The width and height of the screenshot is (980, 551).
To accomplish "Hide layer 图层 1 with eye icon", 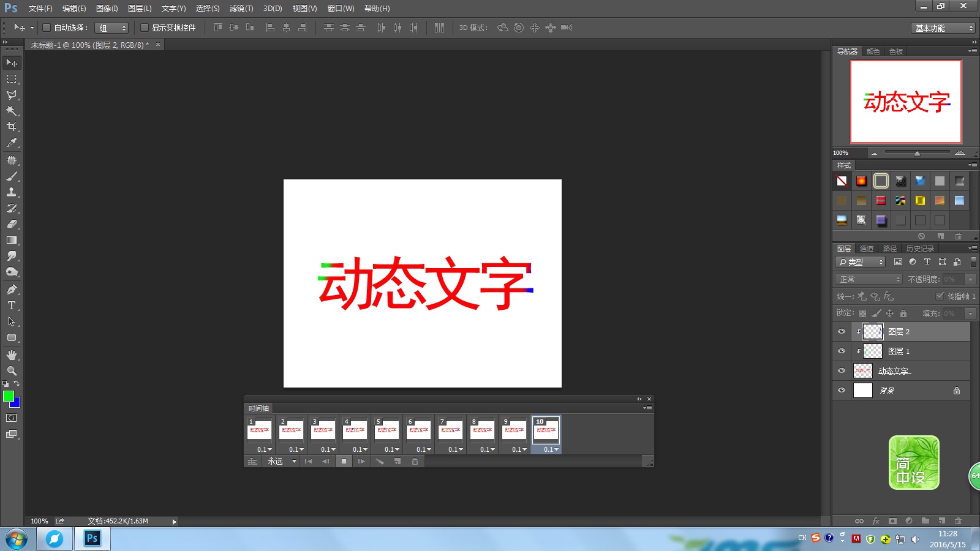I will (842, 351).
